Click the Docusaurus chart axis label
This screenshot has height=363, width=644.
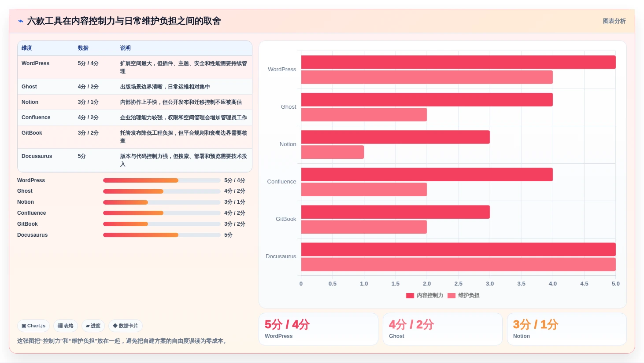click(x=281, y=257)
